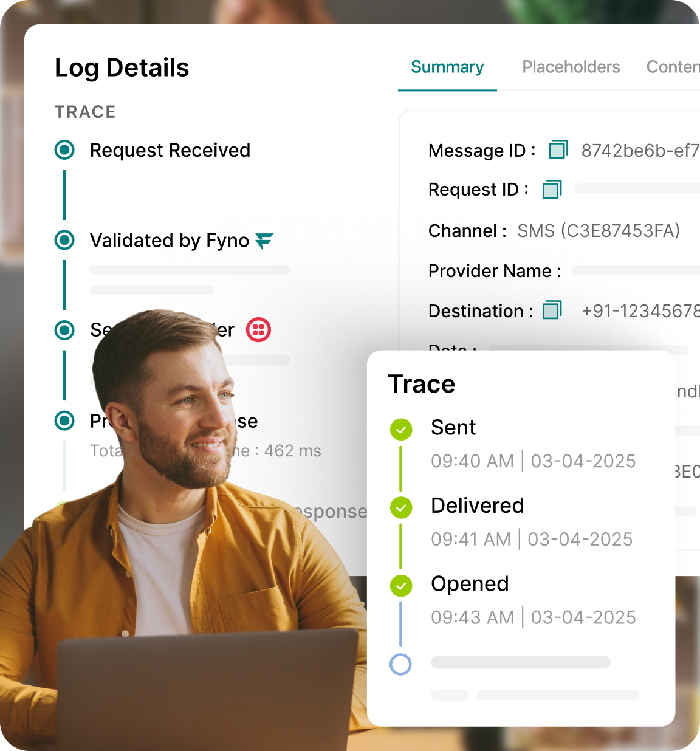Image resolution: width=700 pixels, height=751 pixels.
Task: Click the 'Validated by Fyno' text
Action: [x=170, y=241]
